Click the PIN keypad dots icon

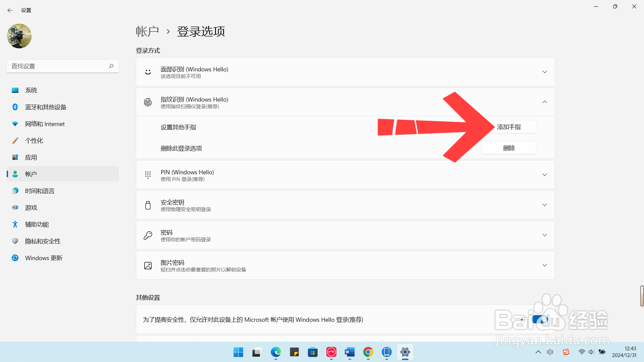point(148,175)
